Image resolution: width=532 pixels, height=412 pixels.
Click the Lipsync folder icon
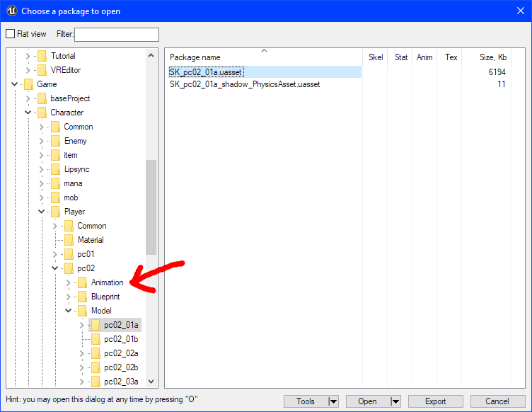(x=55, y=169)
